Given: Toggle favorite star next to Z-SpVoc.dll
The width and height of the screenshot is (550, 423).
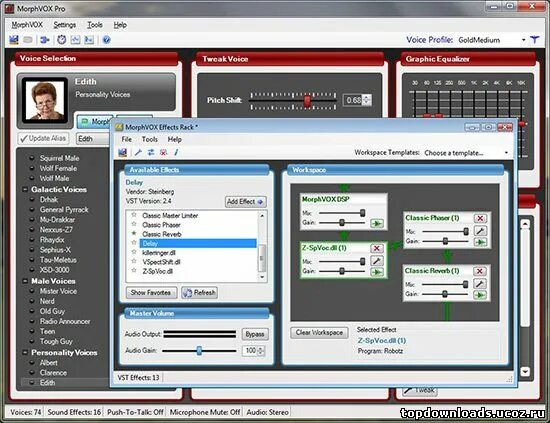Looking at the screenshot, I should (134, 270).
